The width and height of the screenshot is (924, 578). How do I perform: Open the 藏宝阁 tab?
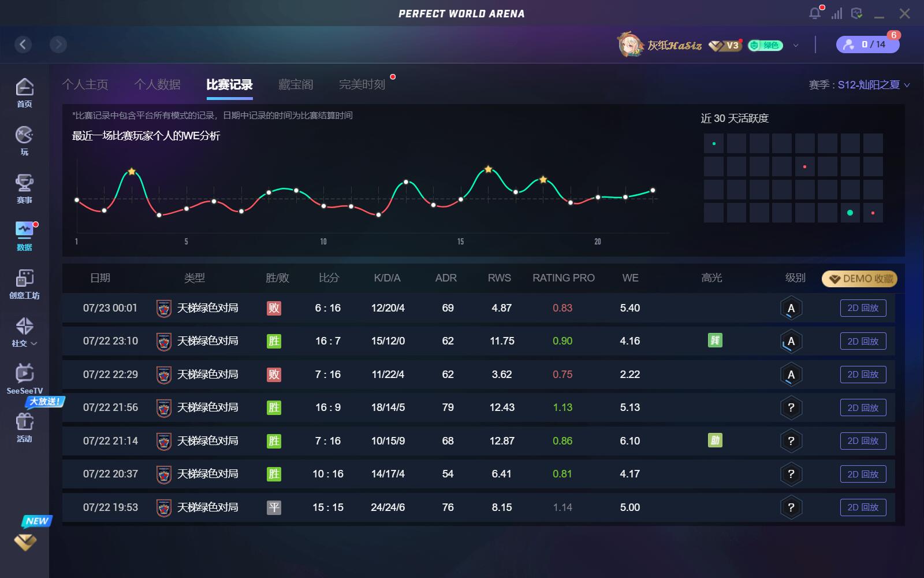(296, 84)
